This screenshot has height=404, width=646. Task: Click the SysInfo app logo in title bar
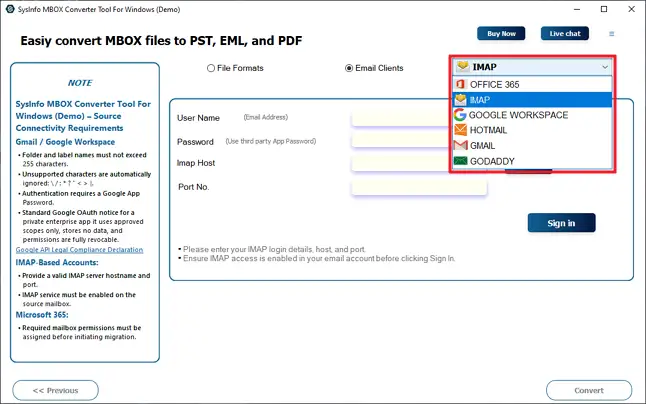tap(10, 9)
